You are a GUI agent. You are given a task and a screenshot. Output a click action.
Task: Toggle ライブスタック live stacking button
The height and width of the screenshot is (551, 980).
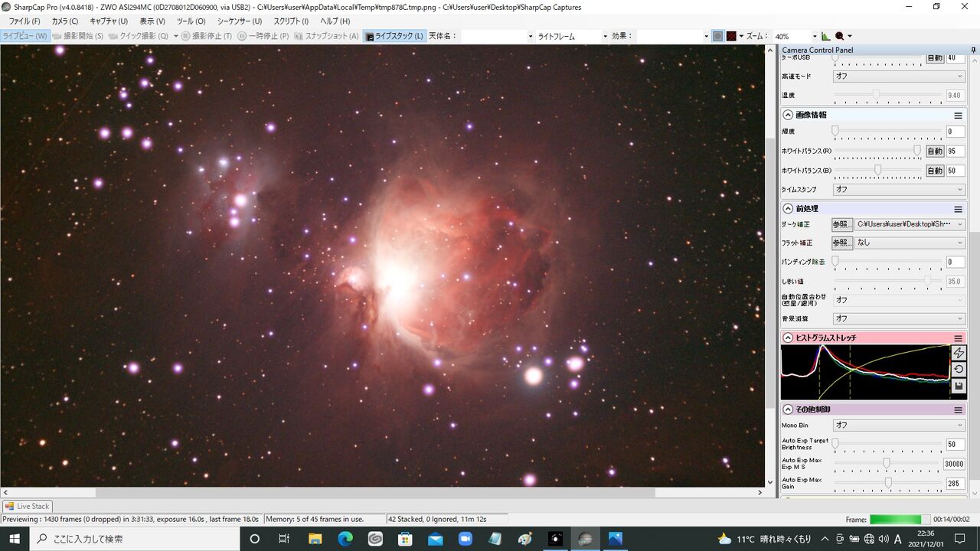(394, 36)
